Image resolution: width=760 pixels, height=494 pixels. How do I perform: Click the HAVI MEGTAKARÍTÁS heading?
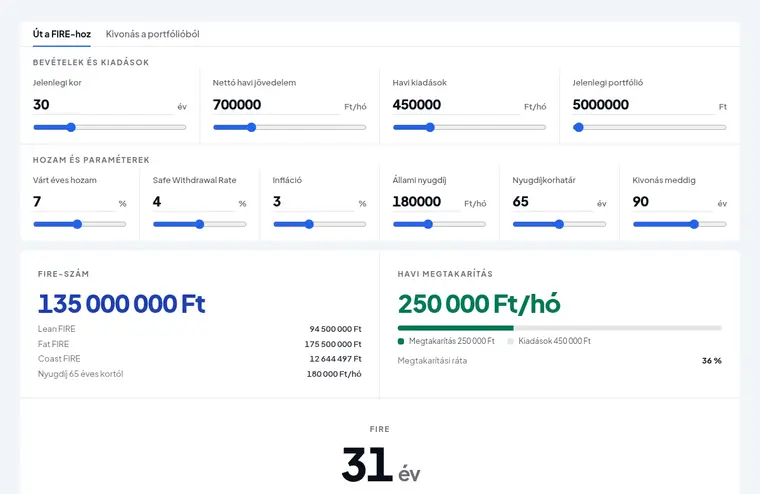pos(445,274)
